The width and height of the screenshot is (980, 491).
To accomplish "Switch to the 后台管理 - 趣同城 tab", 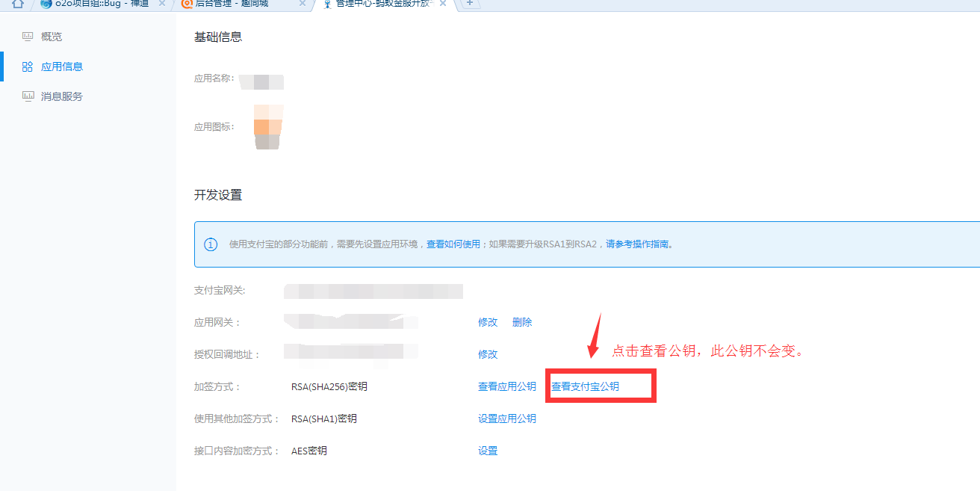I will point(232,5).
